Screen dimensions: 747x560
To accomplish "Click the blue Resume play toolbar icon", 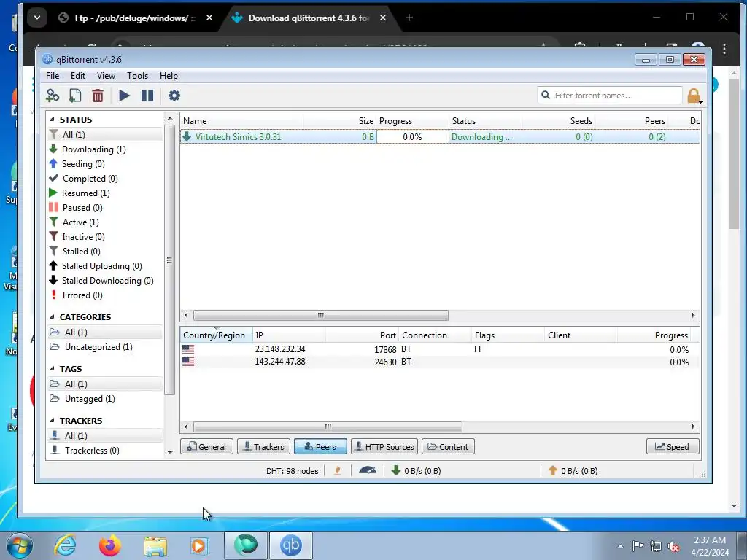I will click(x=124, y=96).
